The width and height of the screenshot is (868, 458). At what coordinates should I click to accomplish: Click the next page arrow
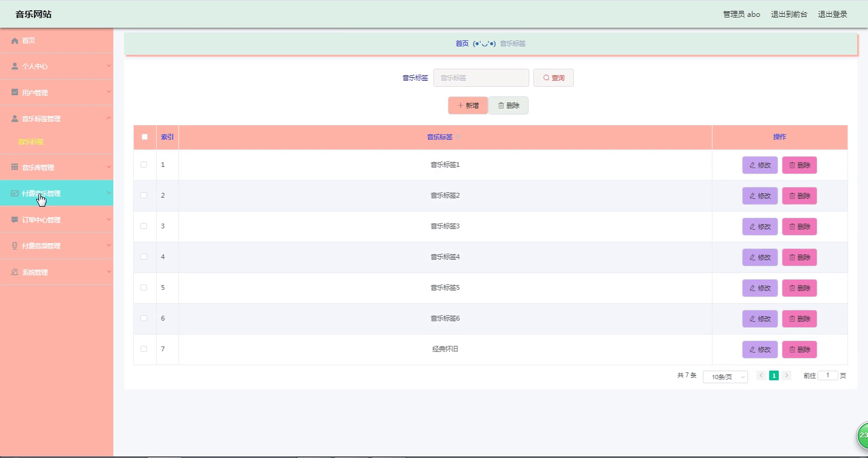coord(787,375)
